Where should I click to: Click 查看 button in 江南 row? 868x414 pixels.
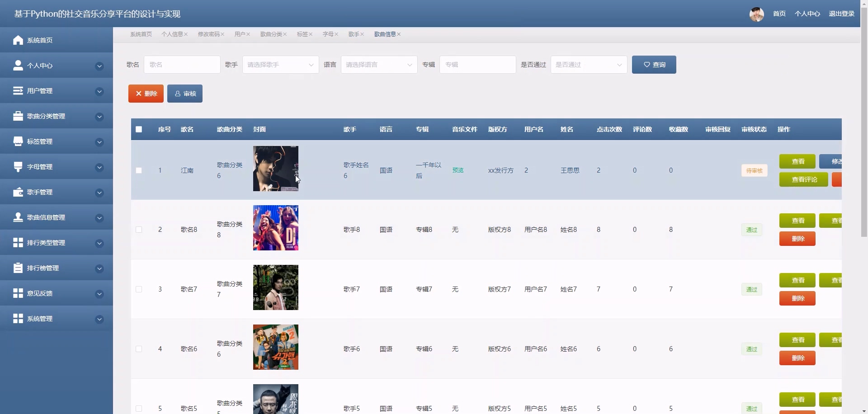pos(797,161)
